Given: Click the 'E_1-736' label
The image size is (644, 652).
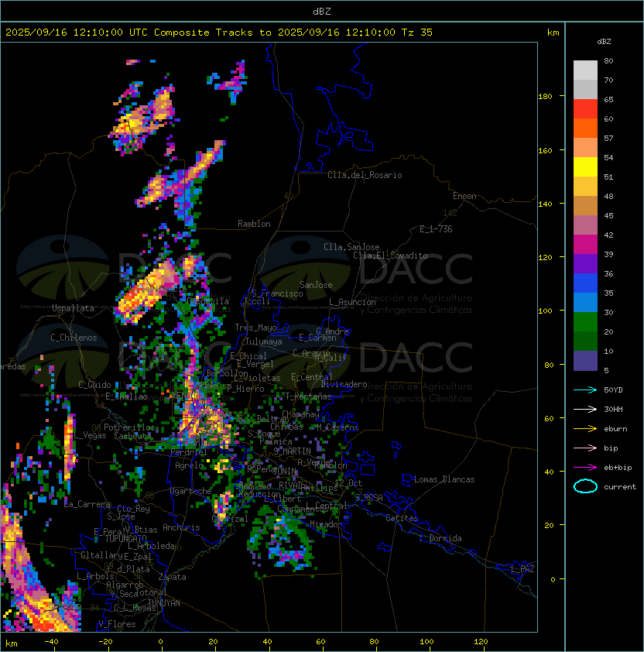Looking at the screenshot, I should 436,229.
